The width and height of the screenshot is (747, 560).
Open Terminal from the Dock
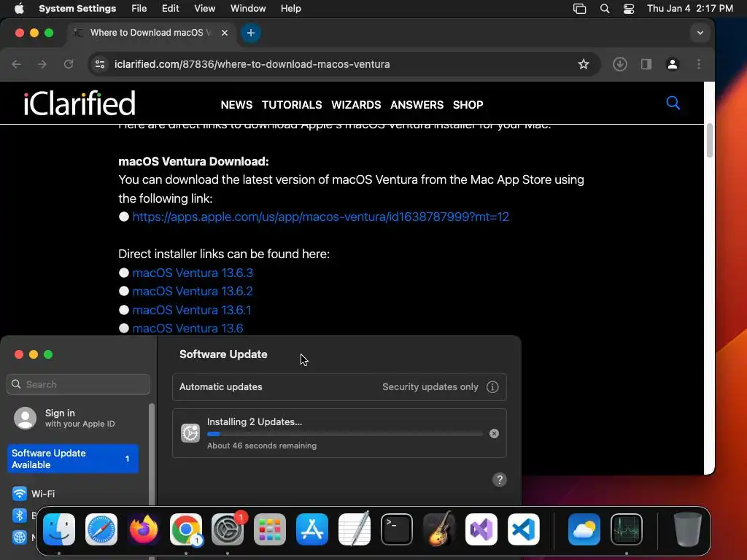pos(396,529)
